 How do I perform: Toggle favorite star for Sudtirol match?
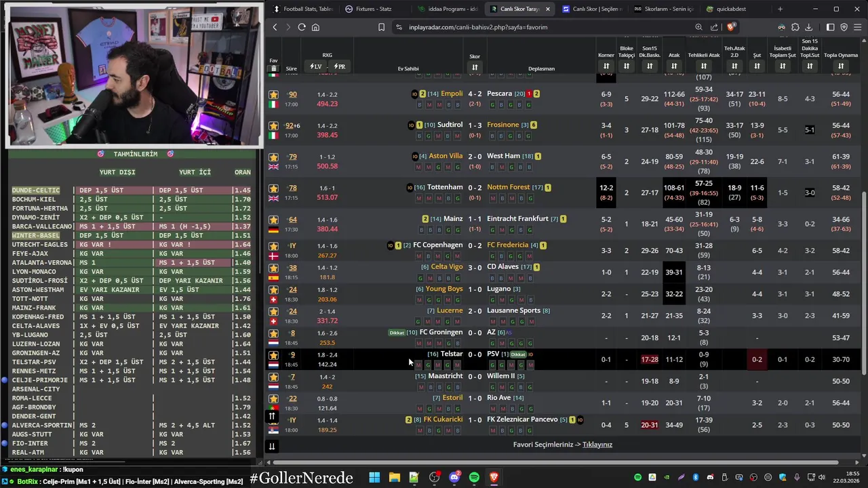coord(273,125)
